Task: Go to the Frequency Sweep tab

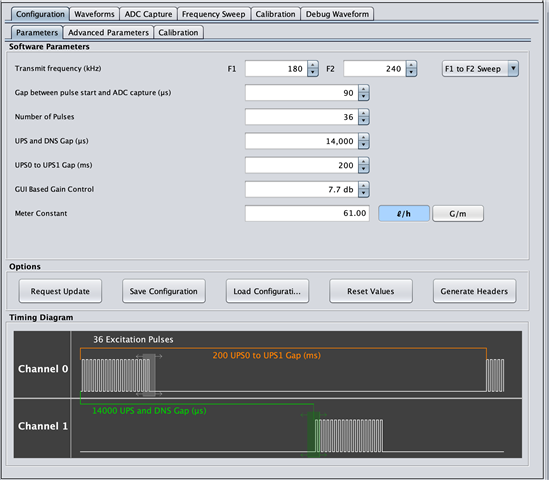Action: click(214, 14)
